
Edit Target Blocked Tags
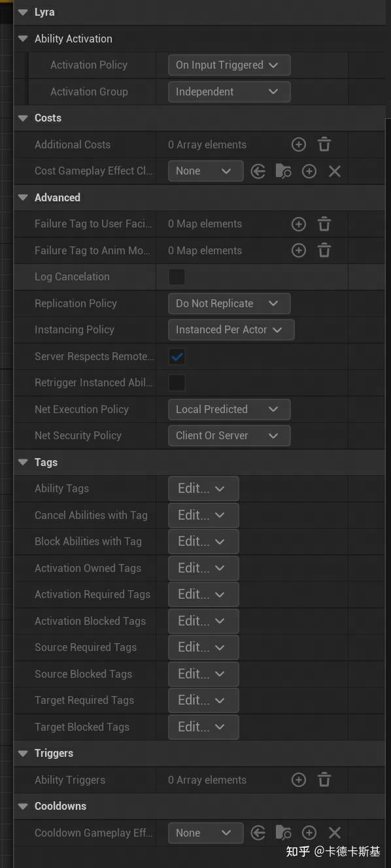(203, 727)
